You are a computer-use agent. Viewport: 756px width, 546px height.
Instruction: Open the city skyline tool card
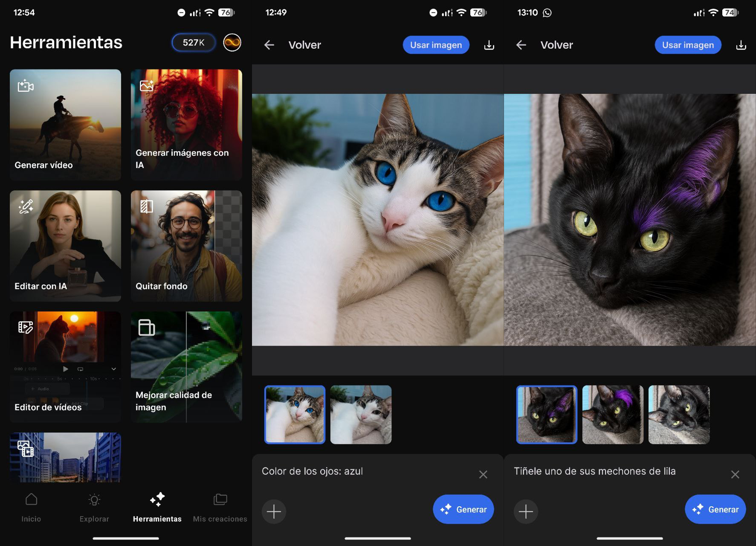point(65,457)
